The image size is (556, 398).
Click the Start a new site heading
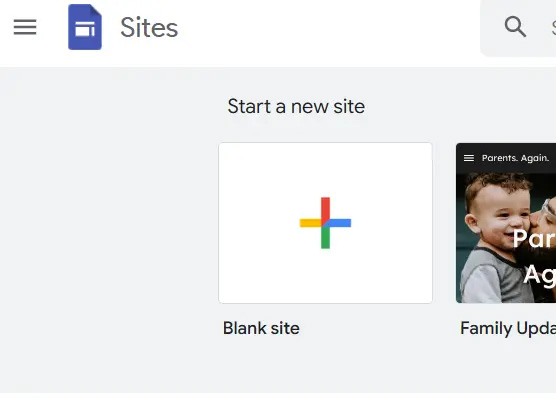pos(296,106)
